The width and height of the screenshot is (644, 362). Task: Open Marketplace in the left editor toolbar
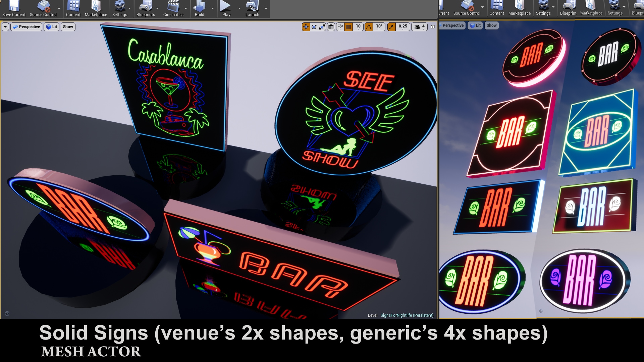(x=96, y=9)
